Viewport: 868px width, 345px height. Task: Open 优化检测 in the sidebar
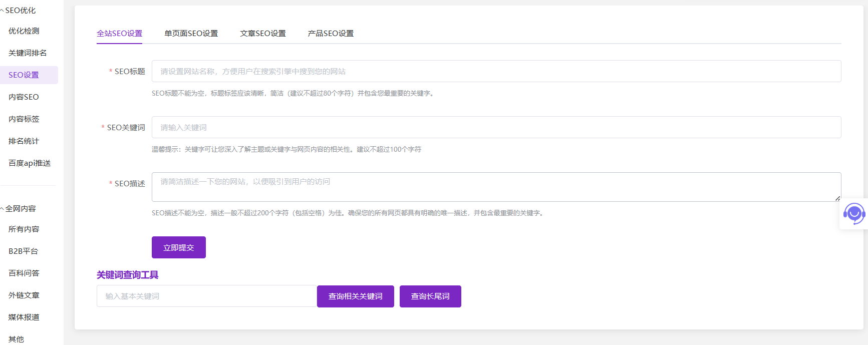coord(24,31)
